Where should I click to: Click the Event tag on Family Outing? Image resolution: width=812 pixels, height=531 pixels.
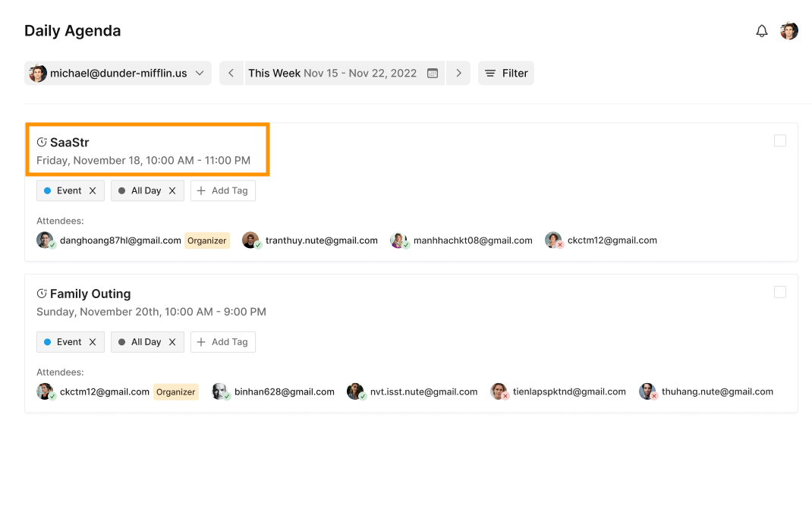point(69,341)
